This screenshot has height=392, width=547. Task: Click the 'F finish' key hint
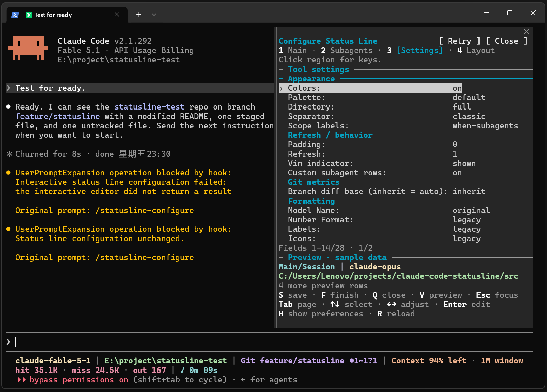tap(340, 295)
